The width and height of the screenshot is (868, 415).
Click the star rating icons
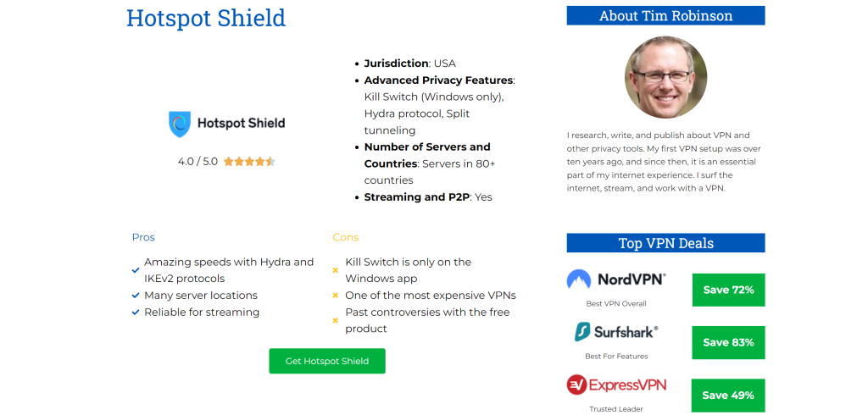pos(249,162)
